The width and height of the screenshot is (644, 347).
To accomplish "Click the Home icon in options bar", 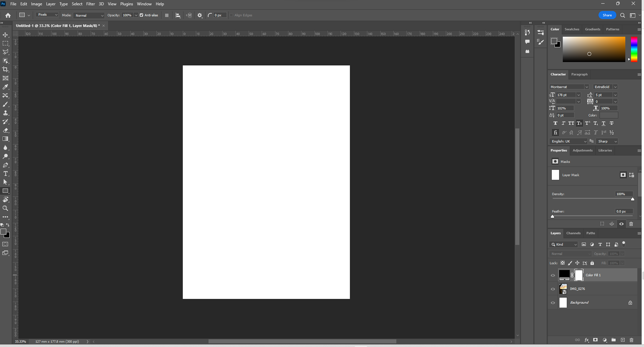I will 8,15.
